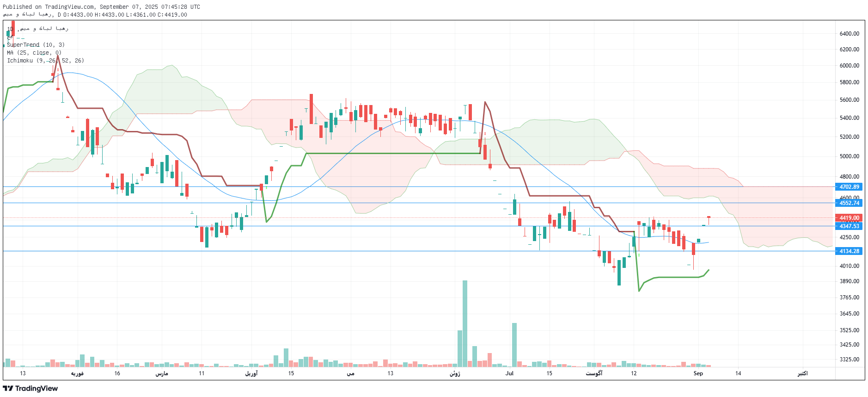Click the Jul label on time axis
868x397 pixels.
tap(509, 373)
